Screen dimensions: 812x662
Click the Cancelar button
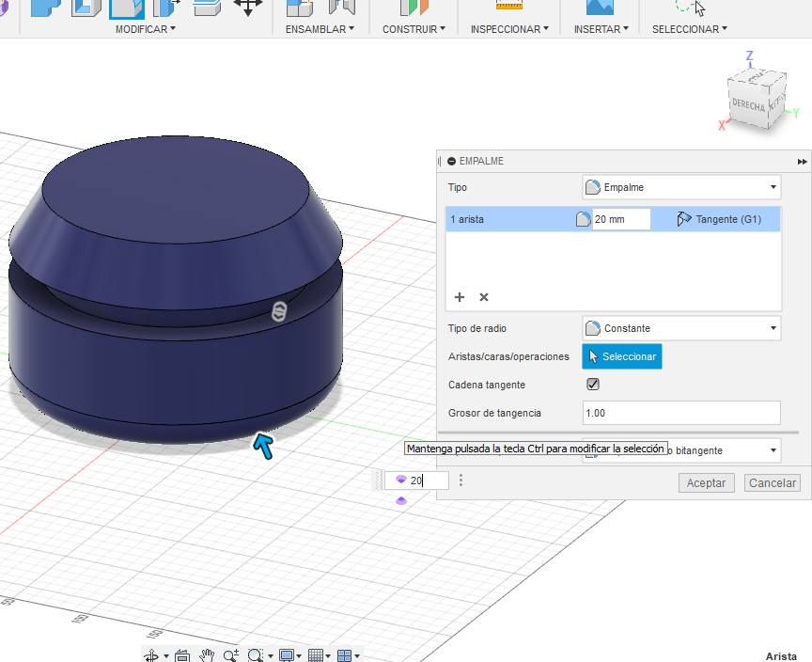[772, 482]
